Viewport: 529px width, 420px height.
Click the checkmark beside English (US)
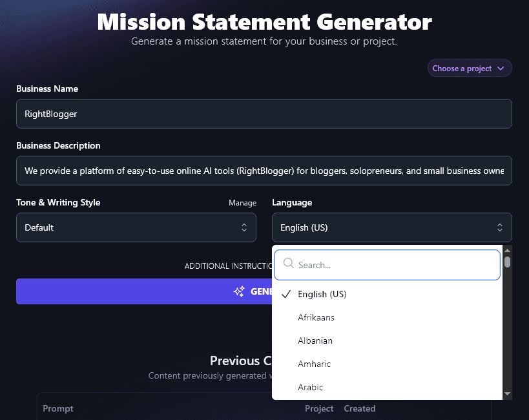(285, 294)
